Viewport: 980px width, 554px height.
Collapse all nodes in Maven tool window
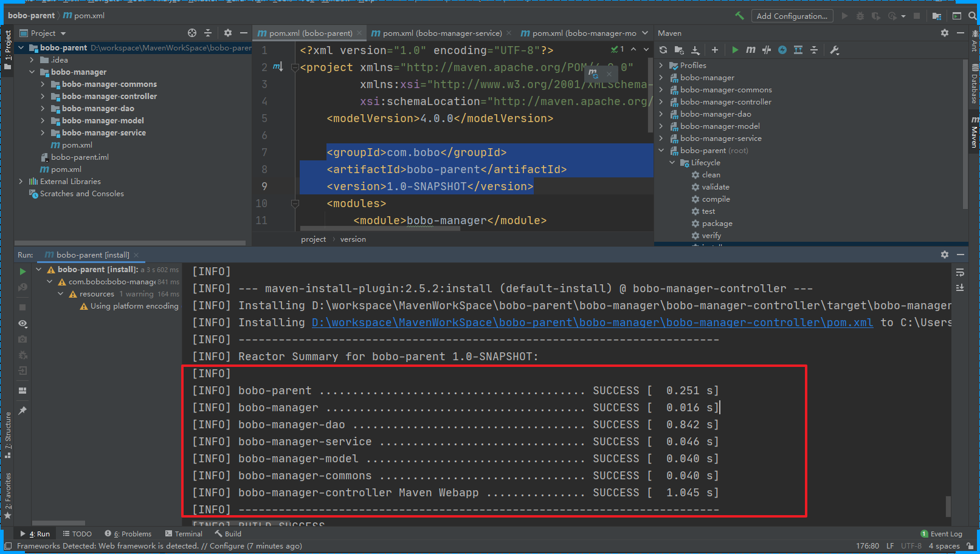tap(814, 50)
